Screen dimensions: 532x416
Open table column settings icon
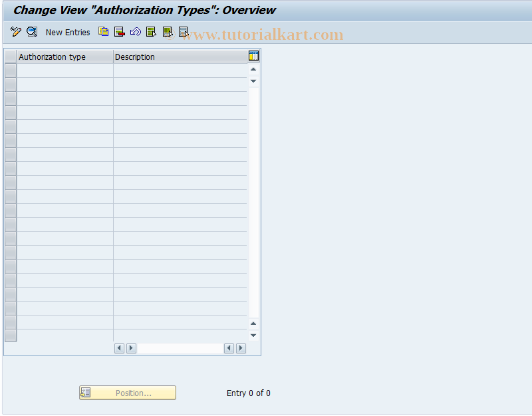253,56
